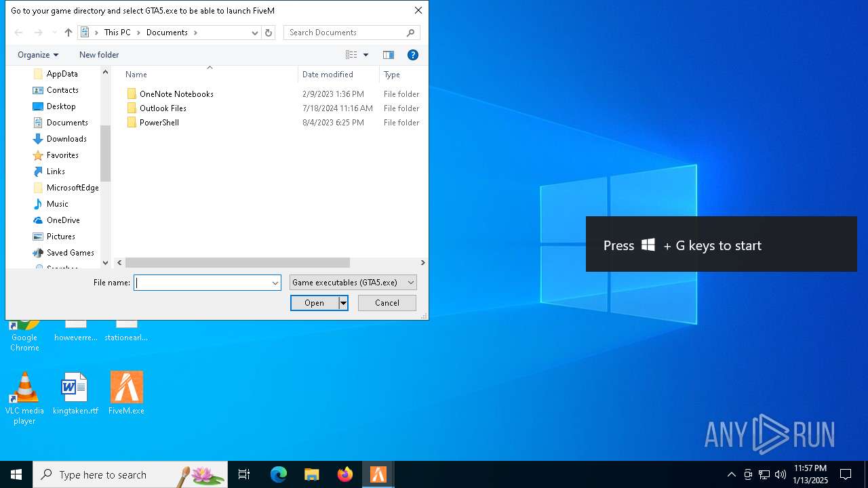Go up one folder level
Viewport: 868px width, 488px height.
pyautogui.click(x=68, y=33)
